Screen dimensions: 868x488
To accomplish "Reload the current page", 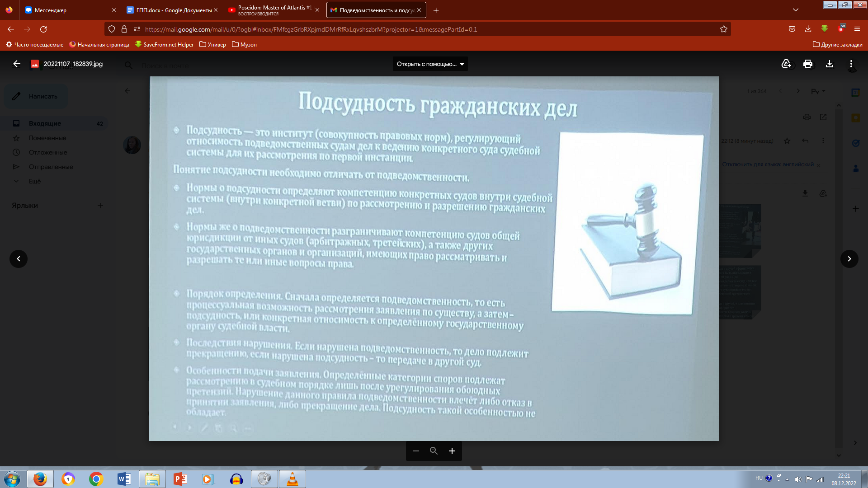I will click(43, 29).
